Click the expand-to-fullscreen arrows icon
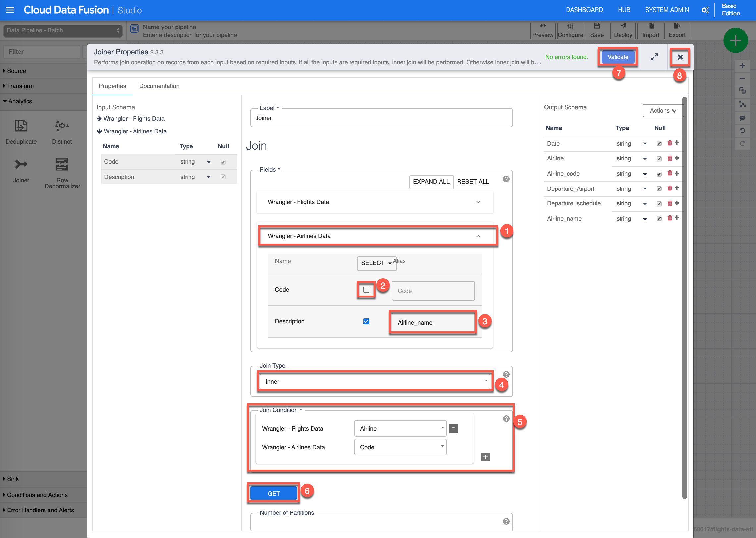The height and width of the screenshot is (538, 756). [654, 57]
